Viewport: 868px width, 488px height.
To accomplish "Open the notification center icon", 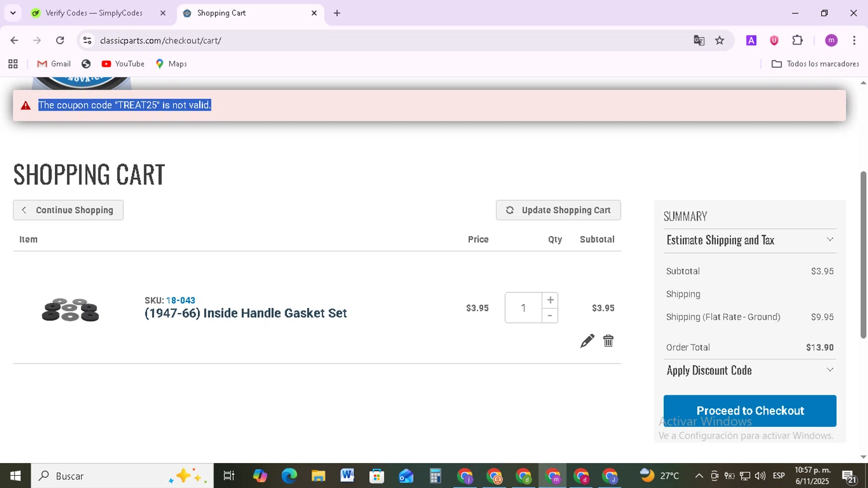I will pos(849,476).
